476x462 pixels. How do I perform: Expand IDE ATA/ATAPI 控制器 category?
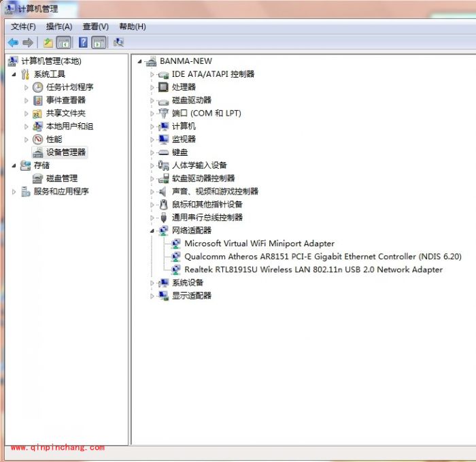[152, 74]
